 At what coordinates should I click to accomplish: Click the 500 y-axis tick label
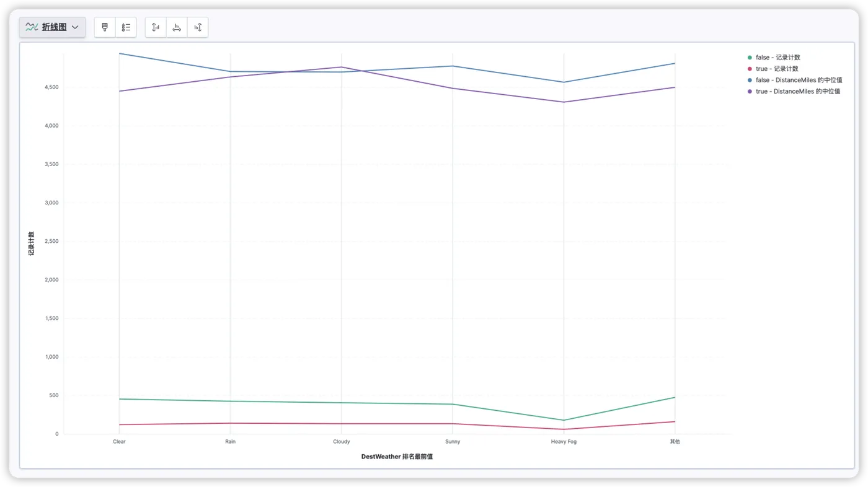tap(53, 395)
